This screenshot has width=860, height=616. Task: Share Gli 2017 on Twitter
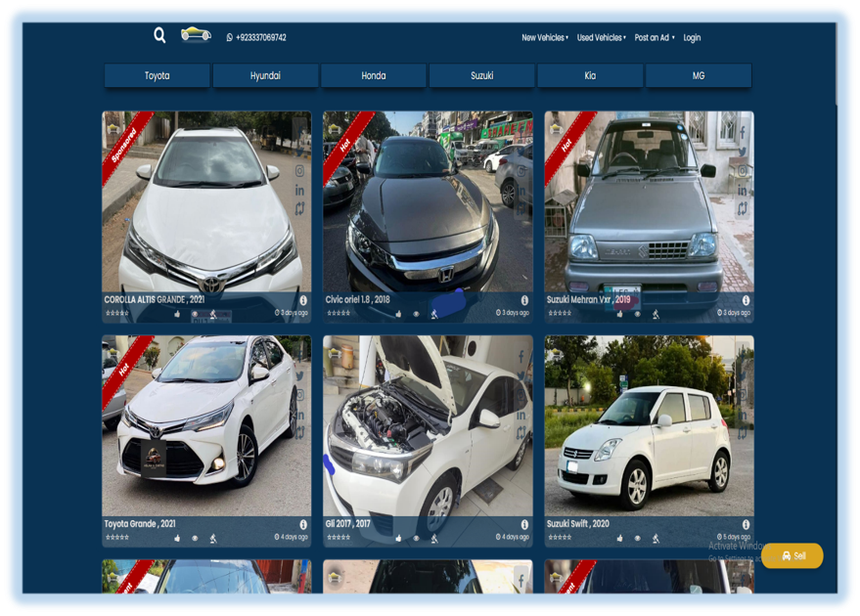tap(521, 376)
